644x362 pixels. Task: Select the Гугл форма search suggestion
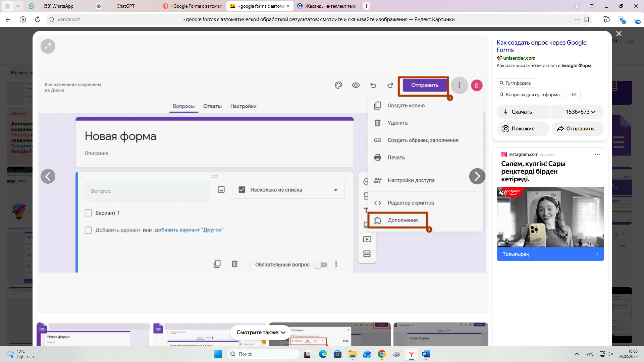click(x=515, y=83)
